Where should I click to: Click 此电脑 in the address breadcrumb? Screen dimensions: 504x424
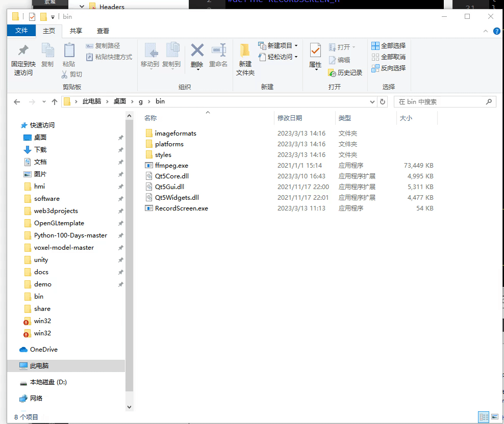pos(92,101)
